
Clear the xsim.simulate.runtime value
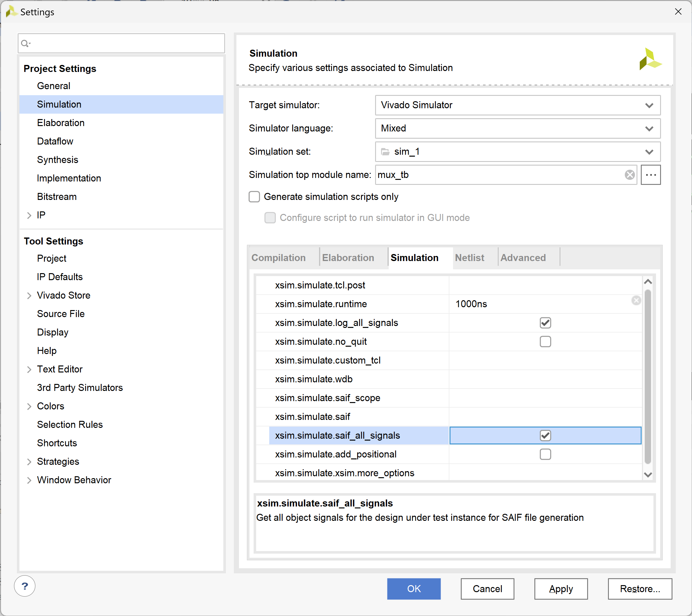[636, 301]
